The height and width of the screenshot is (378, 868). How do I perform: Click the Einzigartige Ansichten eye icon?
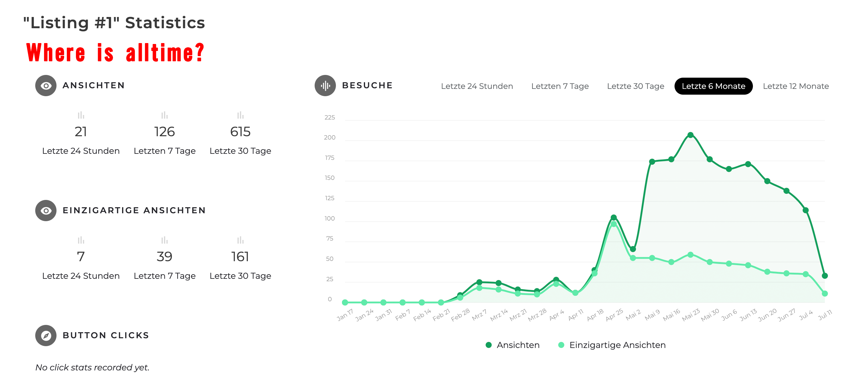click(x=46, y=210)
